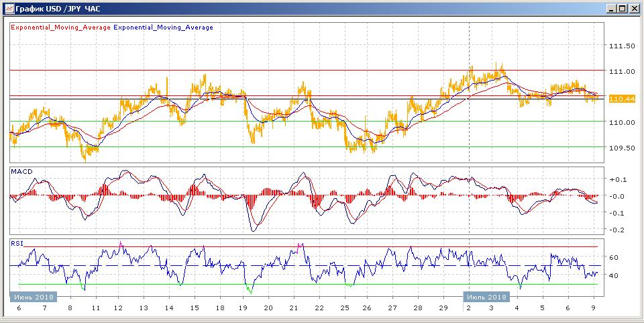Minimize the USD/JPY chart window
Image resolution: width=644 pixels, height=323 pixels.
[612, 8]
